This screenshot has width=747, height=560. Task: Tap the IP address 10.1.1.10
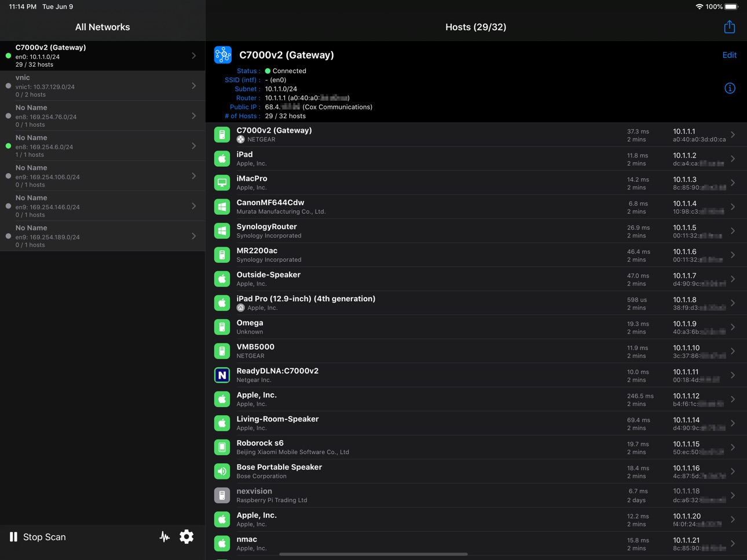(686, 347)
